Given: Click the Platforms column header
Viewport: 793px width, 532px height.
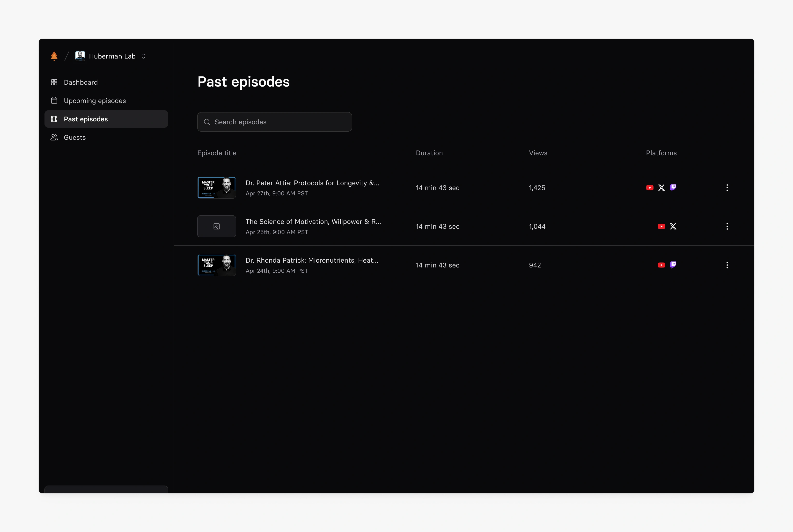Looking at the screenshot, I should (x=661, y=153).
